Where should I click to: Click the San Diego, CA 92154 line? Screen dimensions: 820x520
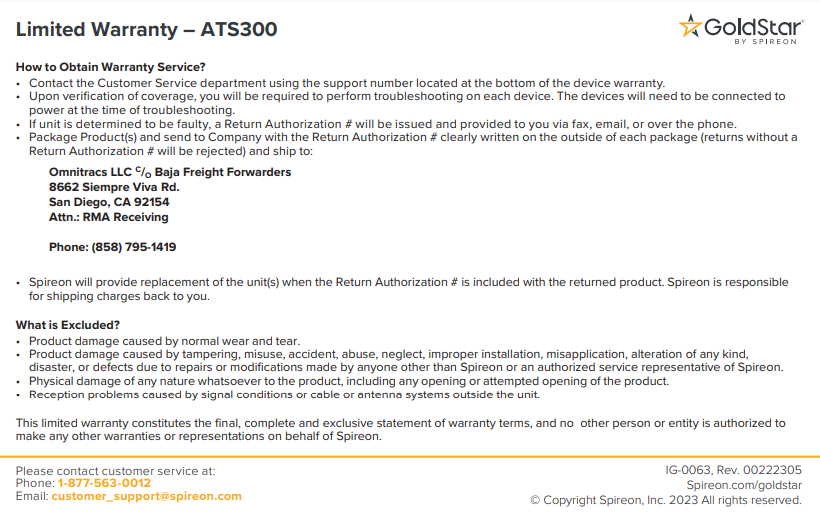pyautogui.click(x=109, y=202)
